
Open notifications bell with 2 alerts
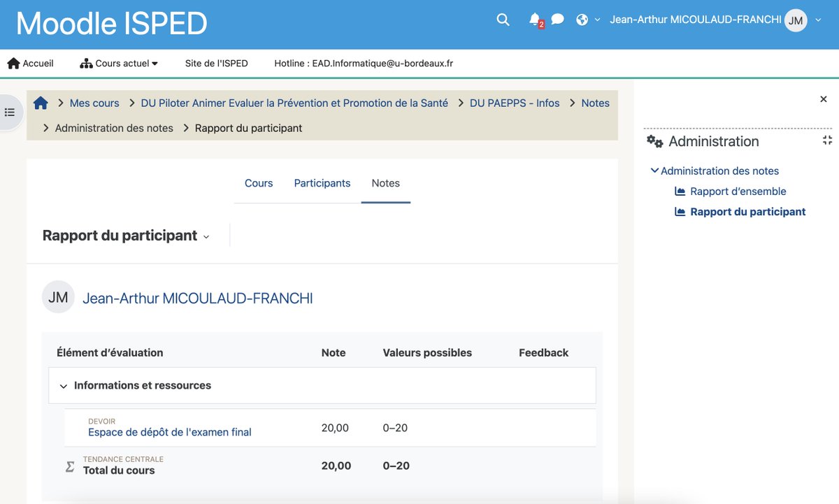(x=535, y=20)
